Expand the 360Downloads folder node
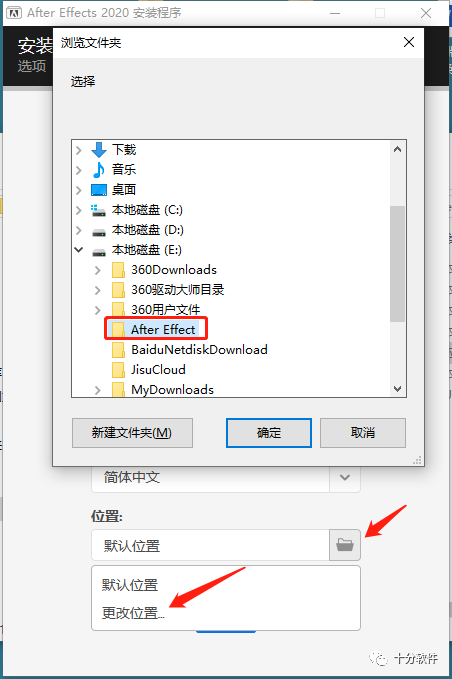This screenshot has width=452, height=679. [x=97, y=270]
